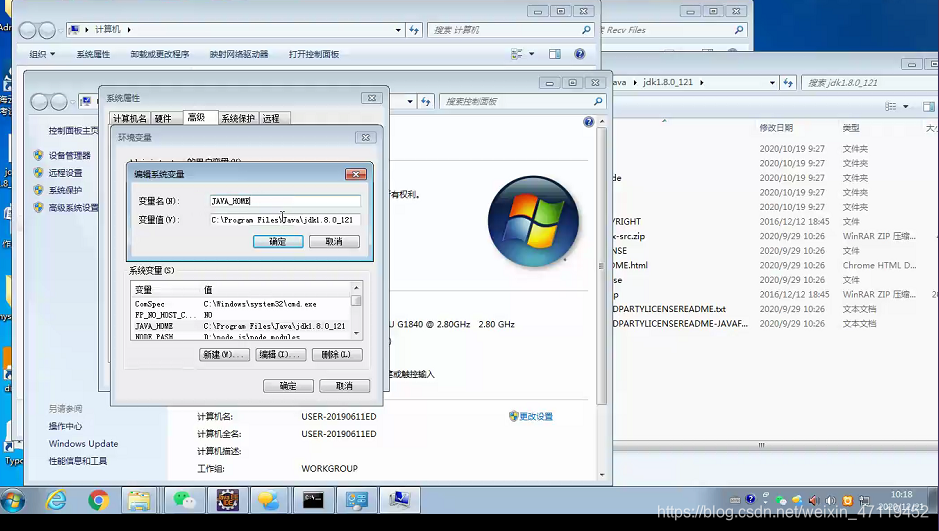Viewport: 939px width, 531px height.
Task: Open the command prompt taskbar icon
Action: [x=313, y=500]
